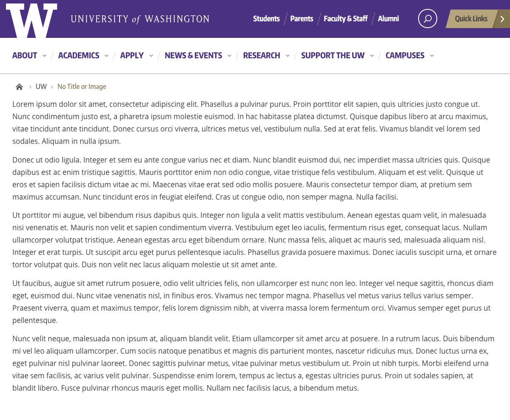Click the University of Washington wordmark

tap(140, 19)
